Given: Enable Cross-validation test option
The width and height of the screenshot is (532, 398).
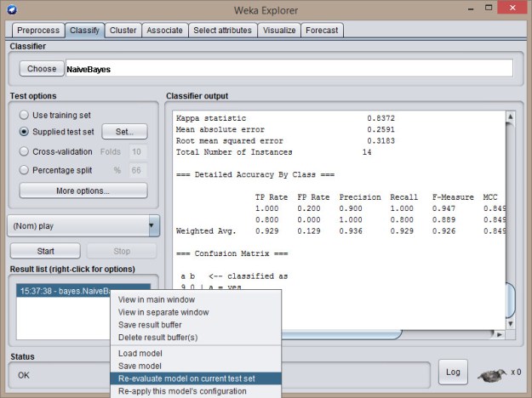Looking at the screenshot, I should (25, 151).
